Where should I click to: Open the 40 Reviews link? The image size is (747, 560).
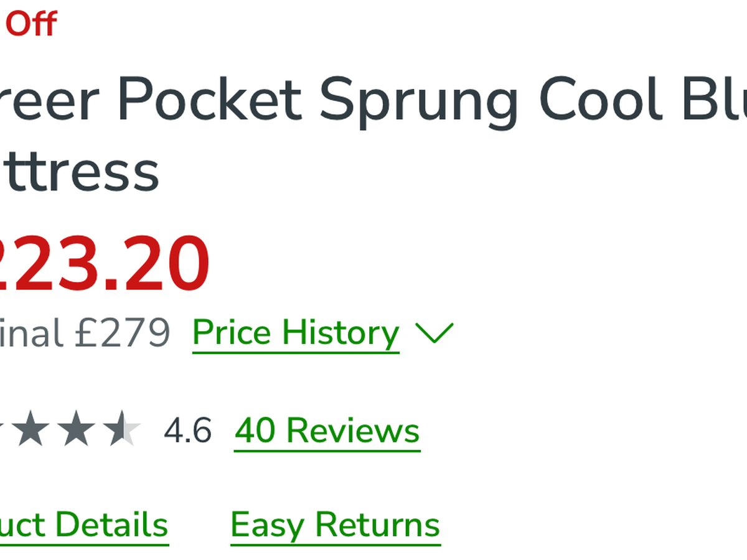(327, 431)
